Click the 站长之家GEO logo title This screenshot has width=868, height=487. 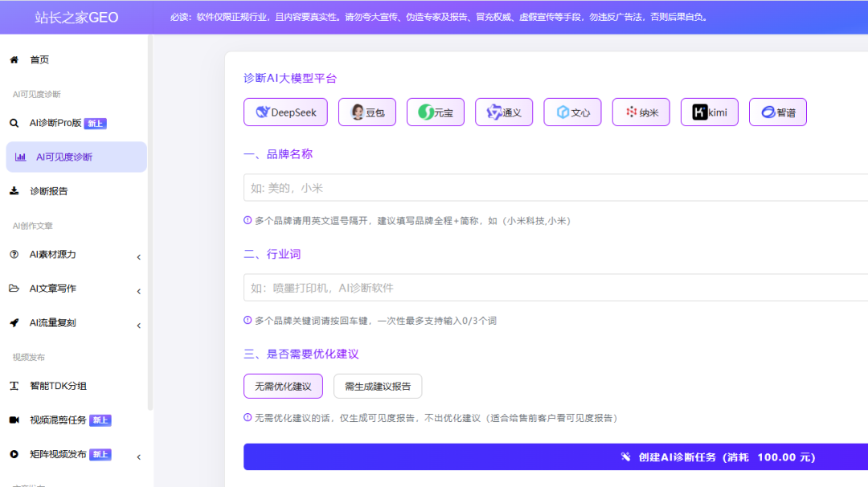tap(76, 17)
